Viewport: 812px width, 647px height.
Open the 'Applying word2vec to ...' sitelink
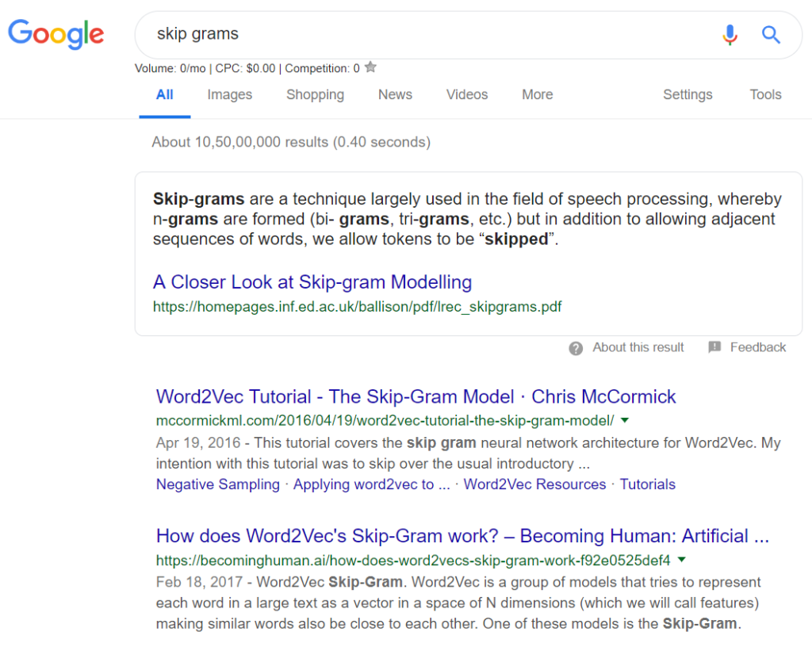click(371, 484)
